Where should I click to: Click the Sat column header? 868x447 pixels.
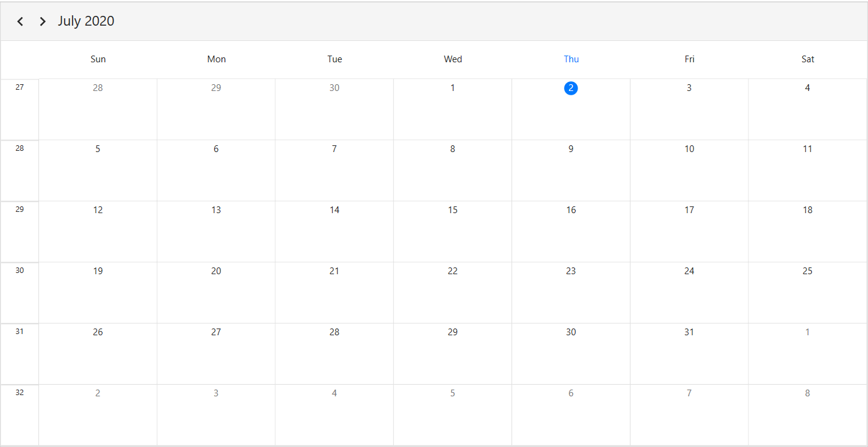point(808,59)
